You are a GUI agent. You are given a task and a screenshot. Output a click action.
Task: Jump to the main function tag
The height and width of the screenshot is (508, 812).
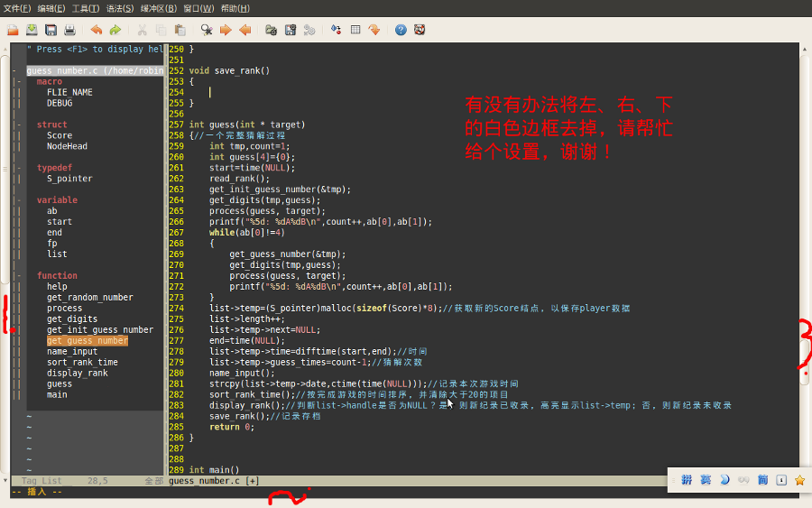(57, 394)
